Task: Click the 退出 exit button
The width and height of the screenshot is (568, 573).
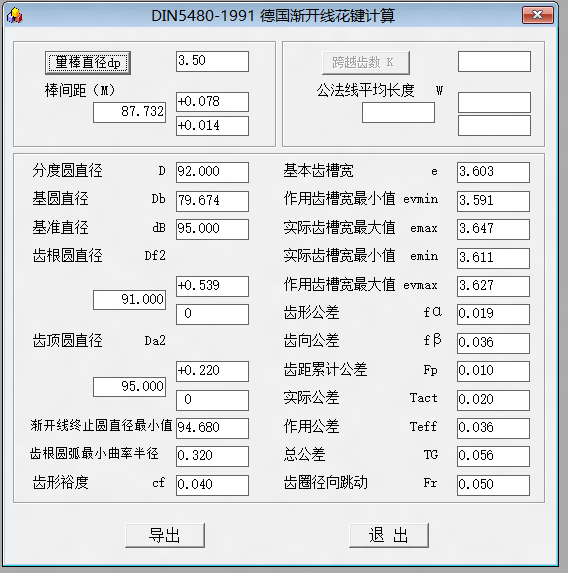Action: click(389, 535)
